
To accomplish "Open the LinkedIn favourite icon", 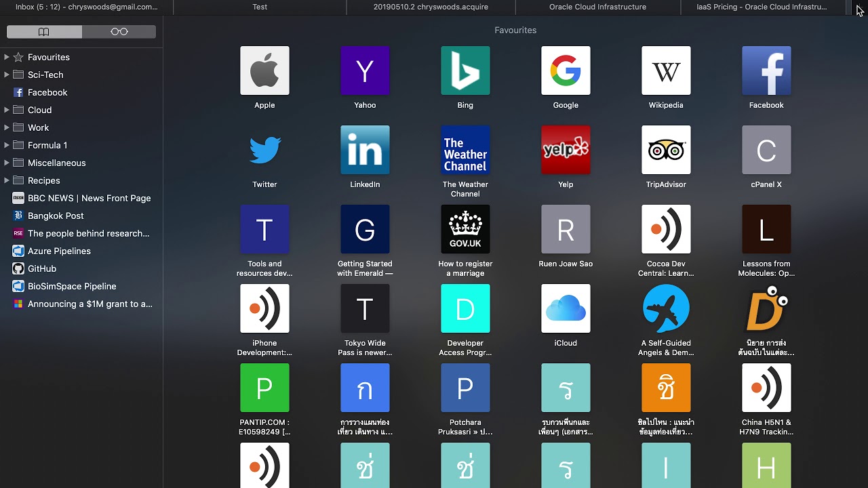I will coord(365,150).
